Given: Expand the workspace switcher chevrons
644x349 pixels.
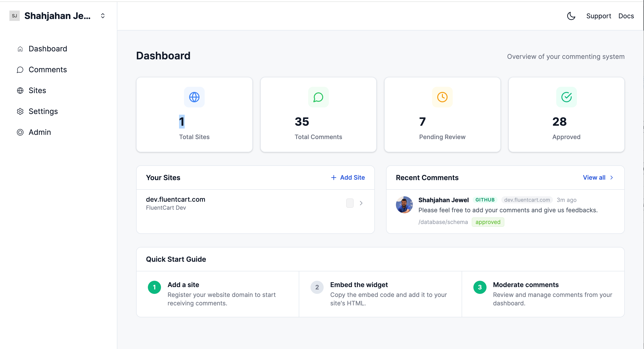Looking at the screenshot, I should pos(103,16).
